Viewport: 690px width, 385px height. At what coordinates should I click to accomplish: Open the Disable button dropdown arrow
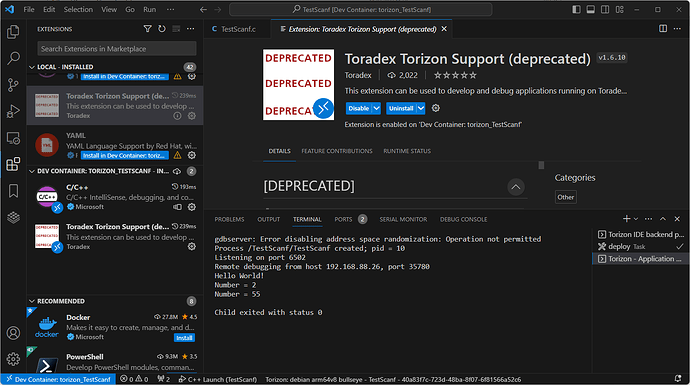coord(376,108)
